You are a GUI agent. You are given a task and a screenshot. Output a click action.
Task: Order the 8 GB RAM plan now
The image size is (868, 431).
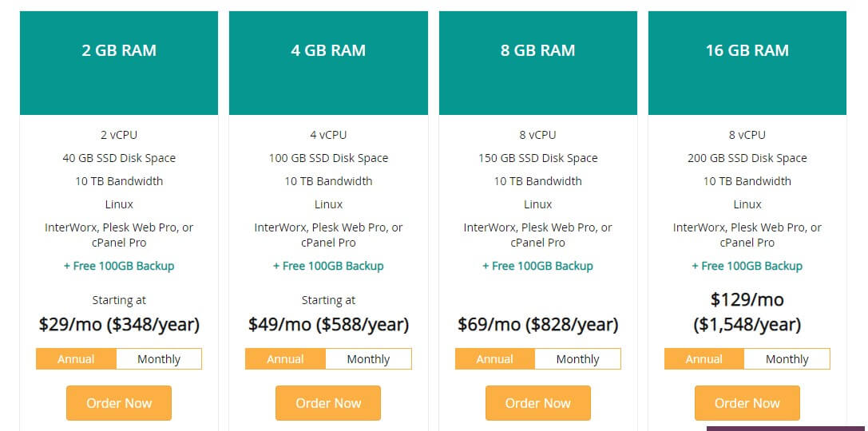(x=538, y=403)
